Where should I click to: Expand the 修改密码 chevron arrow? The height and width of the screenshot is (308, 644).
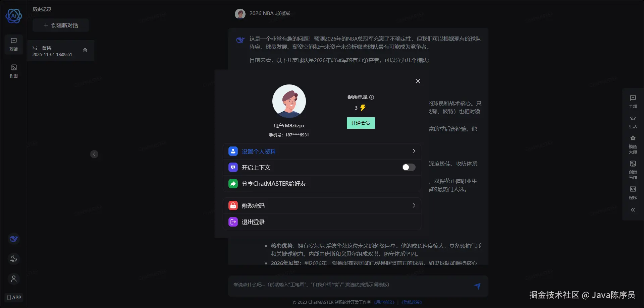[x=414, y=206]
